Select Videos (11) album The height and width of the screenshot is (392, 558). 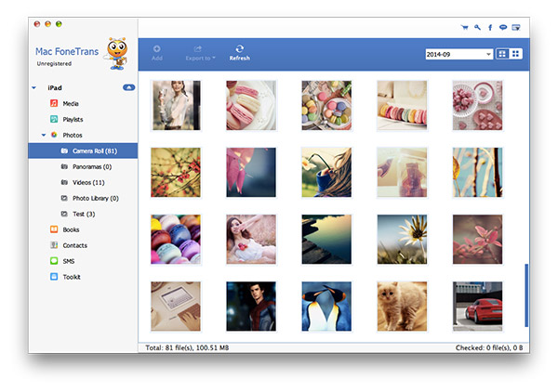pyautogui.click(x=89, y=182)
